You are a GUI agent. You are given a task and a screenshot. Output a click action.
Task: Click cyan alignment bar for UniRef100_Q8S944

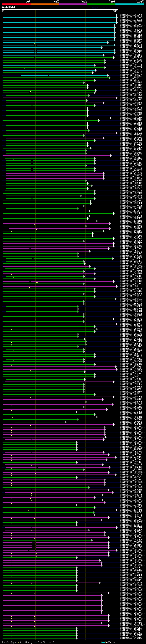tap(60, 15)
